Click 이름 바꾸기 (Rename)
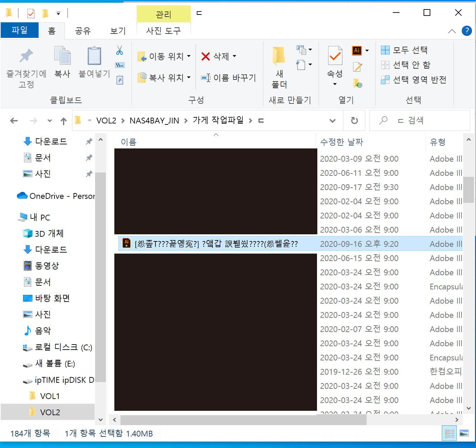 (229, 78)
